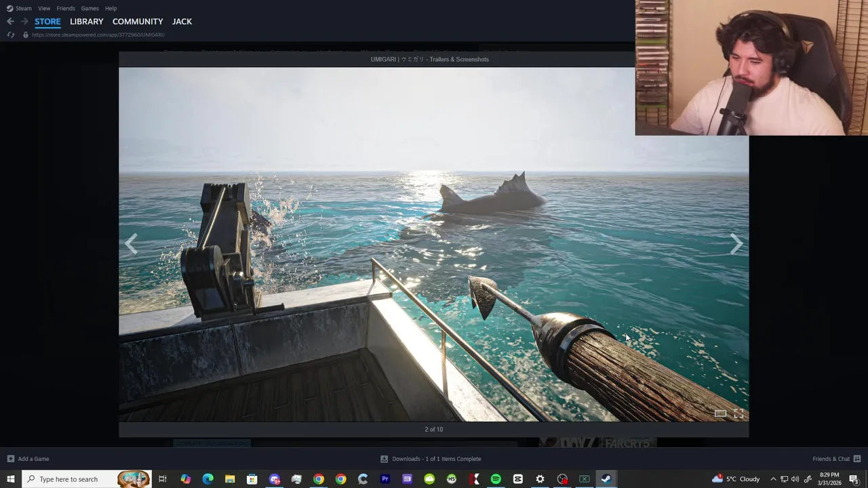Open File Explorer from the taskbar
This screenshot has height=488, width=868.
(x=230, y=479)
